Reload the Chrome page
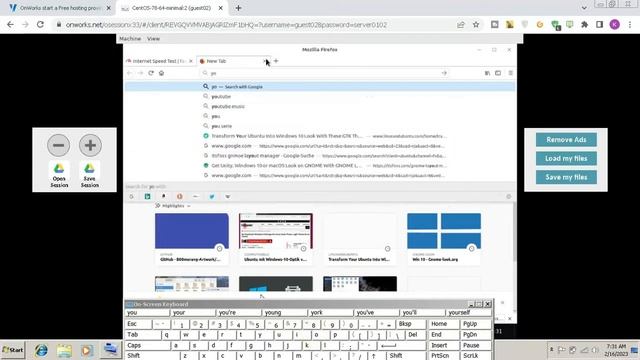The image size is (640, 360). point(40,24)
